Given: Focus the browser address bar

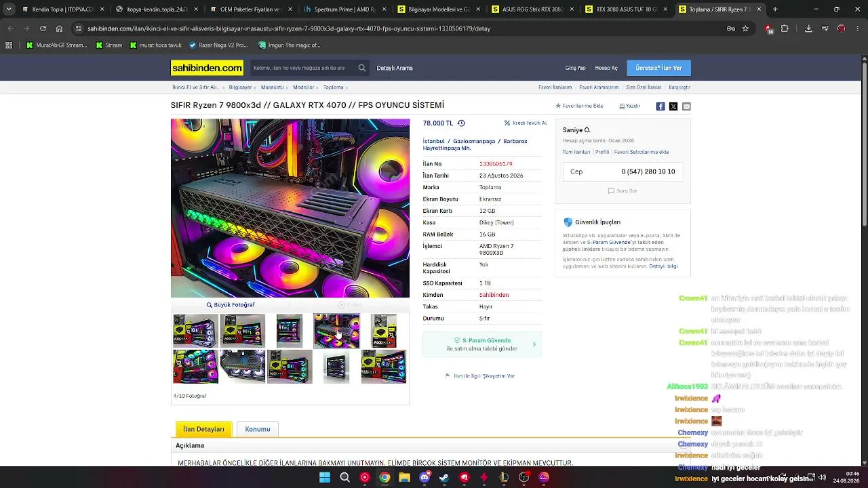Looking at the screenshot, I should tap(400, 28).
